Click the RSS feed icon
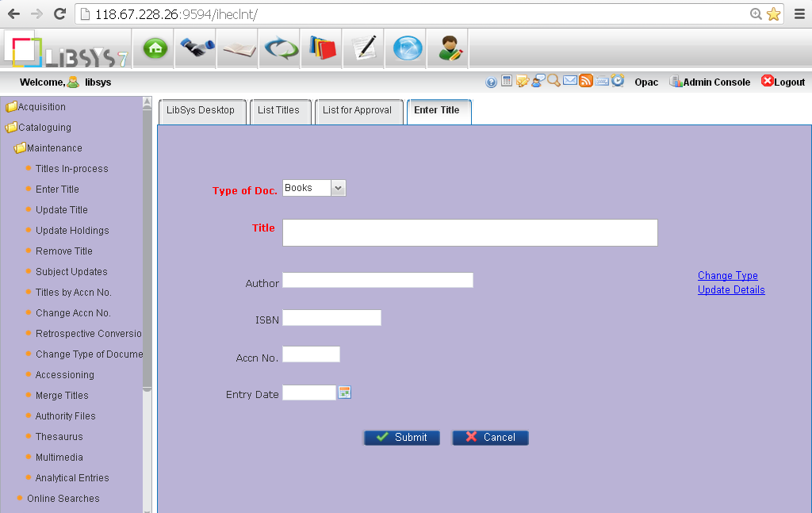Screen dimensions: 812x513 click(585, 81)
